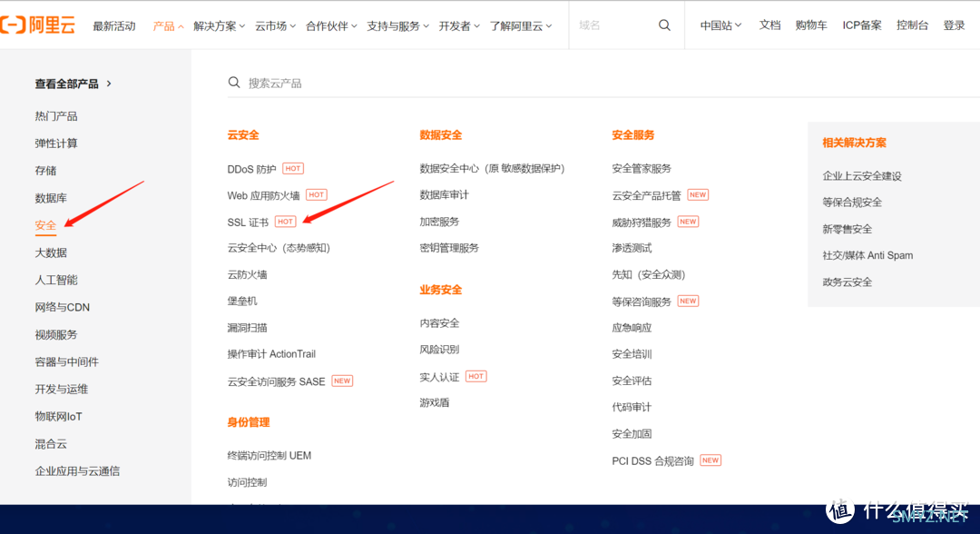Click the 登录 login link
This screenshot has width=980, height=534.
[x=954, y=25]
